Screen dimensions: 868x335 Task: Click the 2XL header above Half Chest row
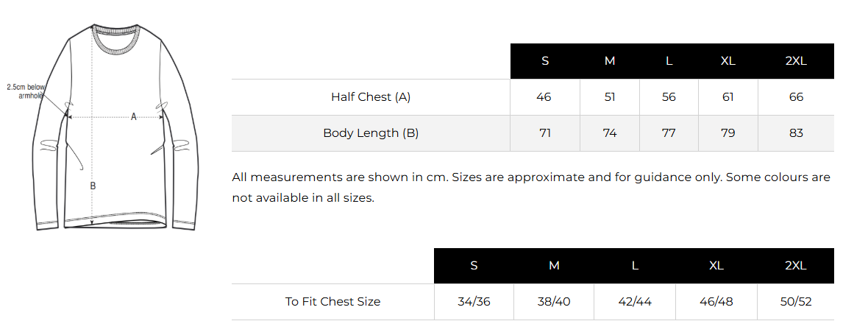(796, 61)
